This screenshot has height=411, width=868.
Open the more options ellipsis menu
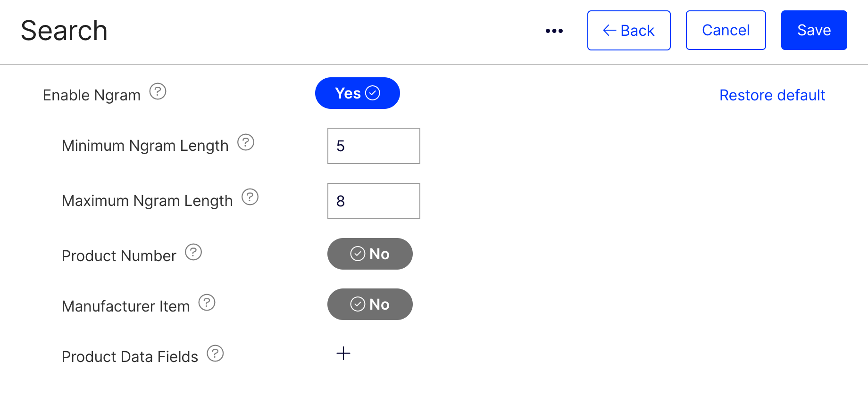click(553, 30)
